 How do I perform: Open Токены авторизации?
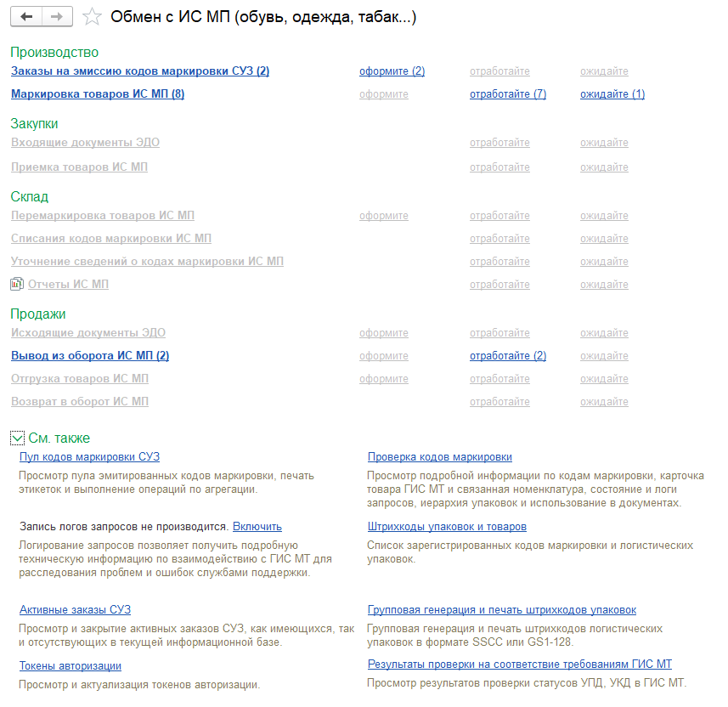71,665
